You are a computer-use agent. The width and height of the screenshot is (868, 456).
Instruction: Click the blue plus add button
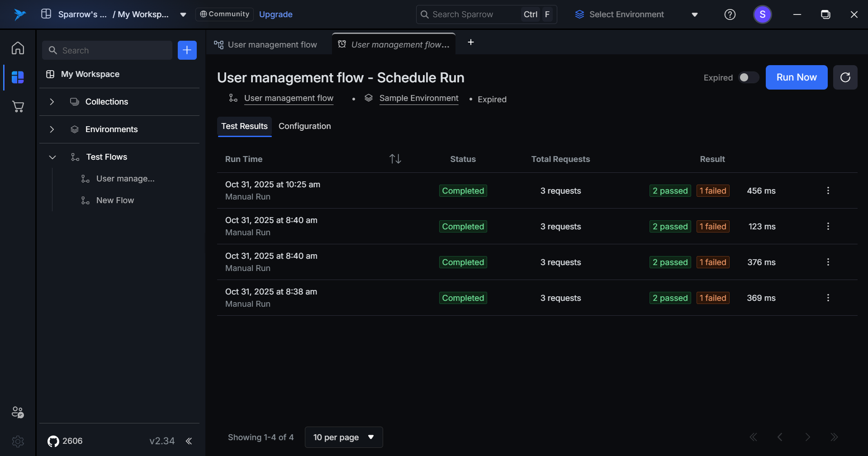(187, 50)
